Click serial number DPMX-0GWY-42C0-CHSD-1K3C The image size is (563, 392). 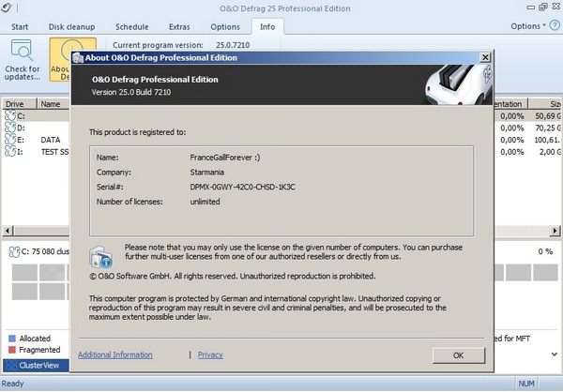[x=242, y=187]
